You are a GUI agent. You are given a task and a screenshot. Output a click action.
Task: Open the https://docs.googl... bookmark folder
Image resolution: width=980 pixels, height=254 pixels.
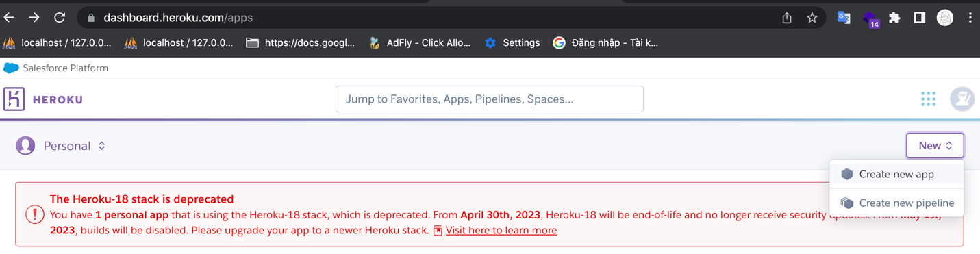pyautogui.click(x=301, y=42)
